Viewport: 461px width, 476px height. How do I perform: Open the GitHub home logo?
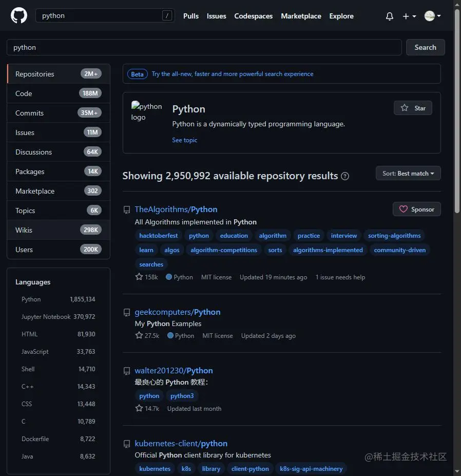pos(19,16)
